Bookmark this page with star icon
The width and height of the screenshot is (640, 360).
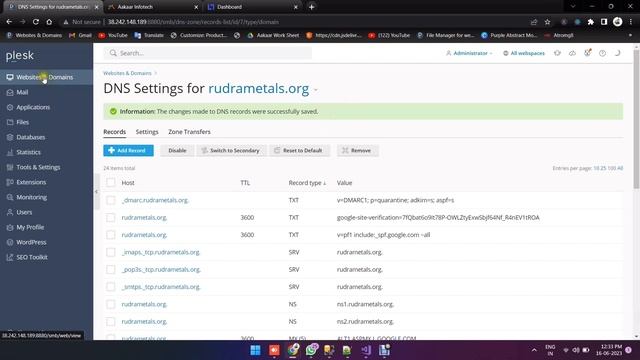(547, 22)
